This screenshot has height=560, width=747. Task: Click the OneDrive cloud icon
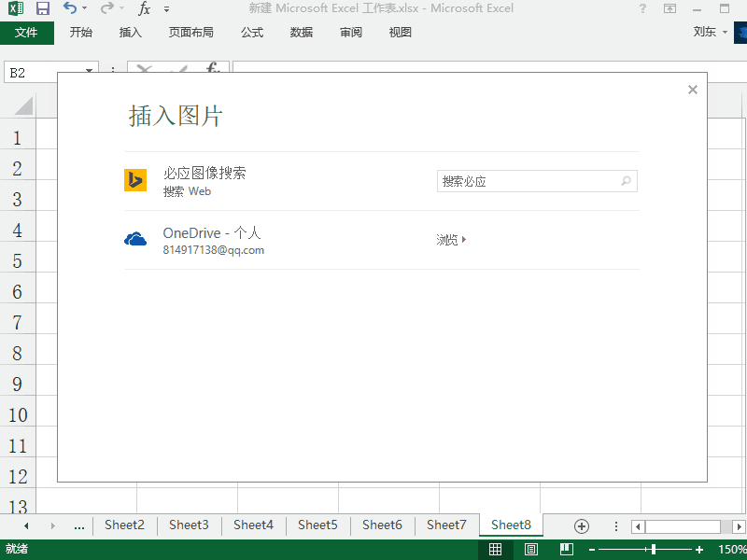coord(135,239)
